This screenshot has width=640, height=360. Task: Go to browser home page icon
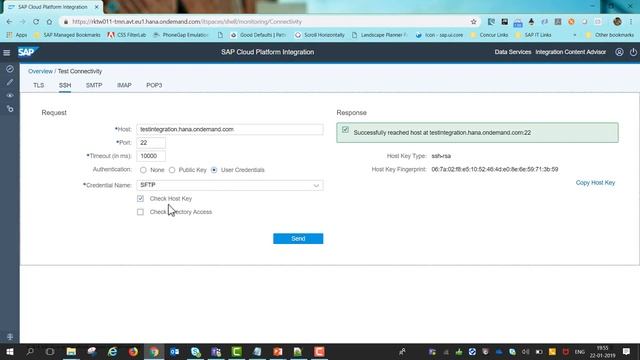[x=49, y=22]
